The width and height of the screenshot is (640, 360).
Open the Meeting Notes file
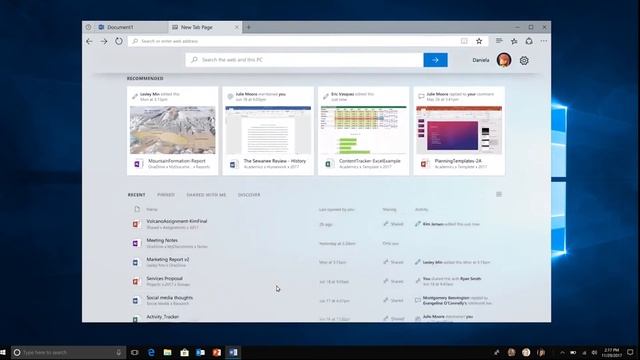pos(162,240)
